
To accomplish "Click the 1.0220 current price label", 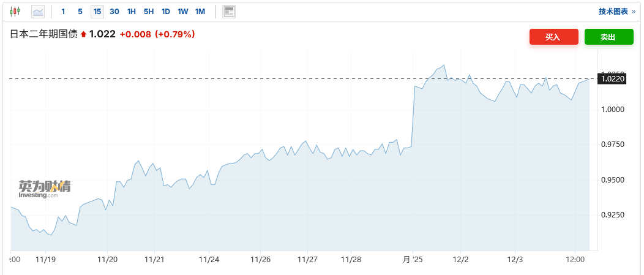I will click(612, 78).
